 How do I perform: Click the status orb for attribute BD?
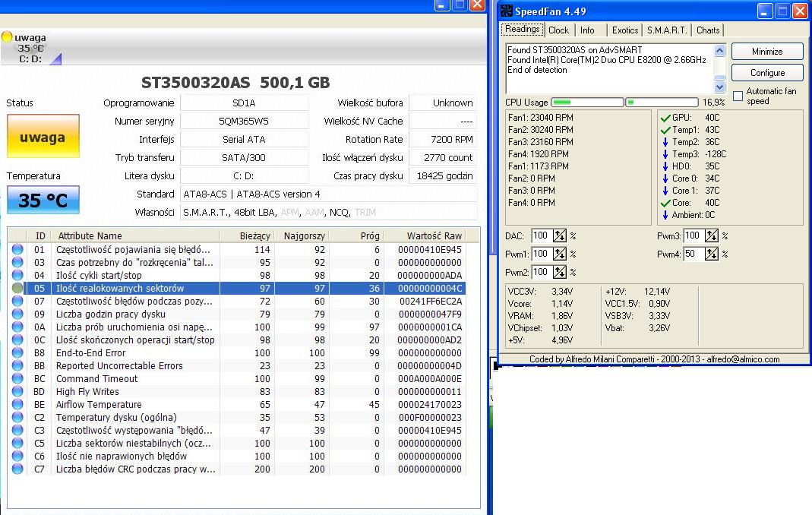click(17, 392)
